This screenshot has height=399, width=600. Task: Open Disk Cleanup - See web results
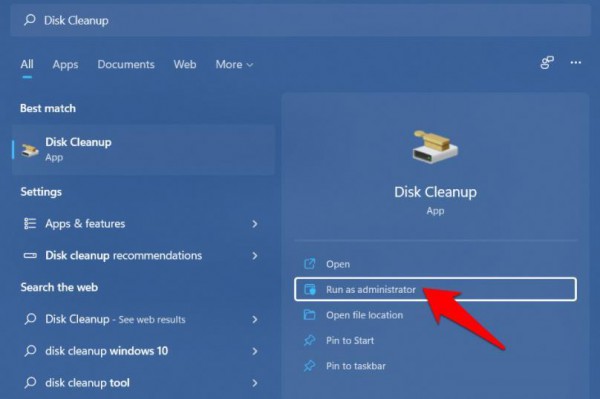pos(143,319)
